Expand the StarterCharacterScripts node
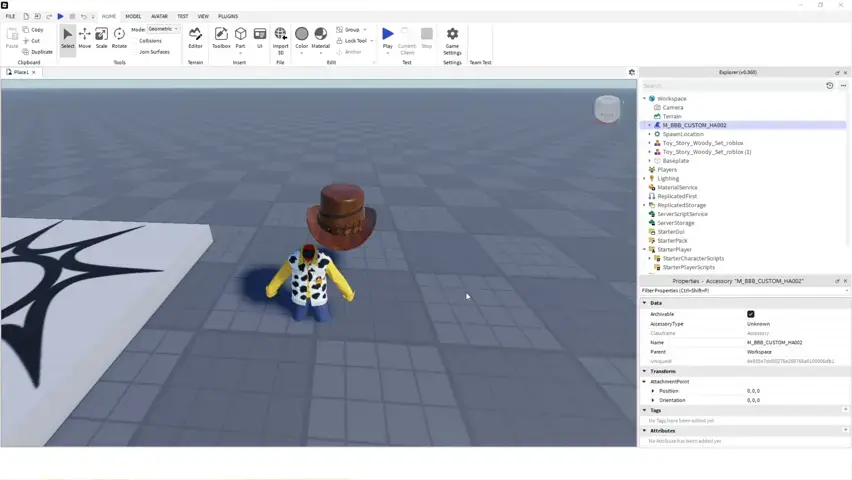 point(649,259)
